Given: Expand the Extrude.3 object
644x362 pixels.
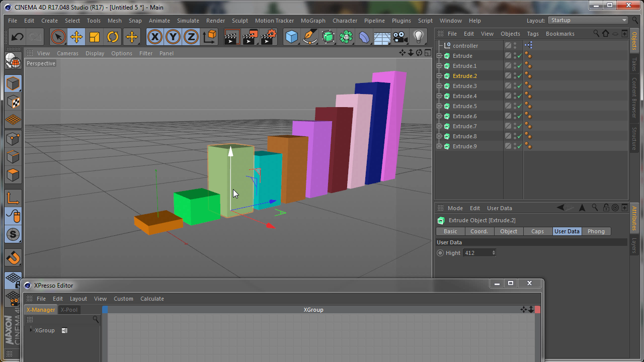Looking at the screenshot, I should coord(439,86).
